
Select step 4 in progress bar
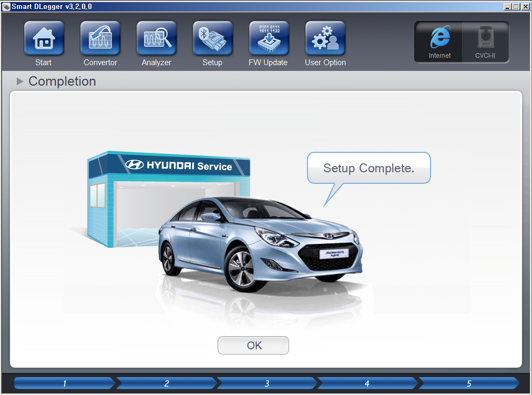point(367,383)
